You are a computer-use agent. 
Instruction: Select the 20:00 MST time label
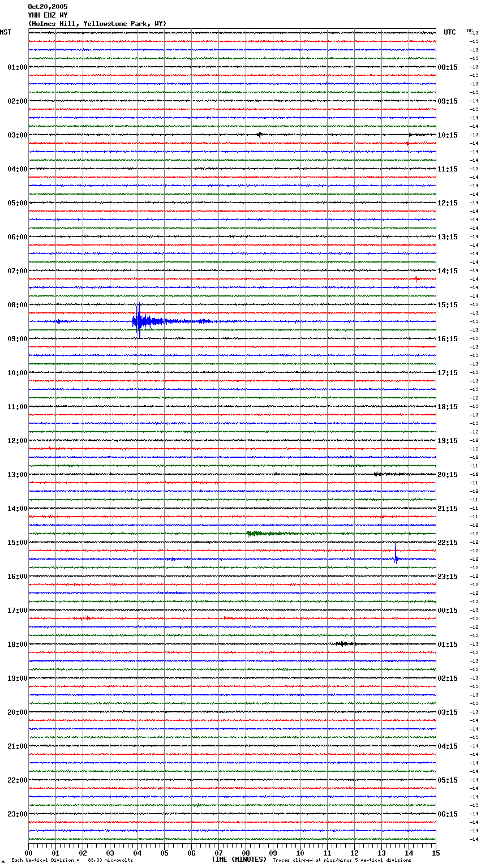18,712
